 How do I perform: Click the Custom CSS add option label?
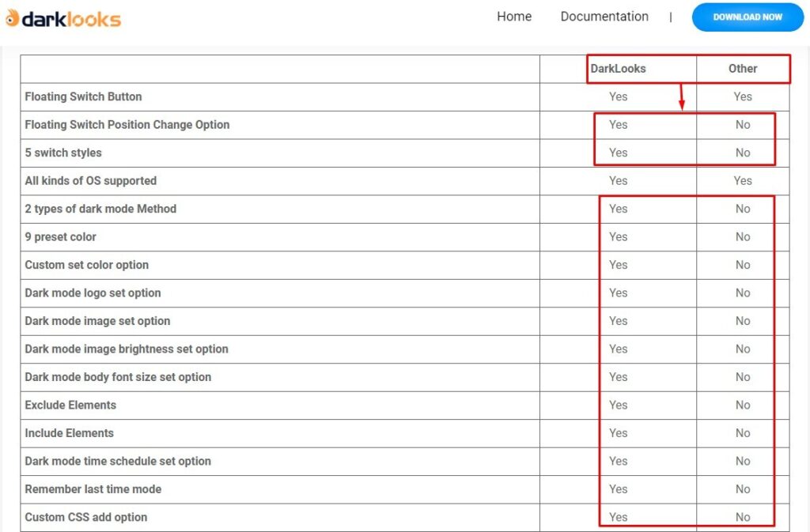(x=85, y=517)
